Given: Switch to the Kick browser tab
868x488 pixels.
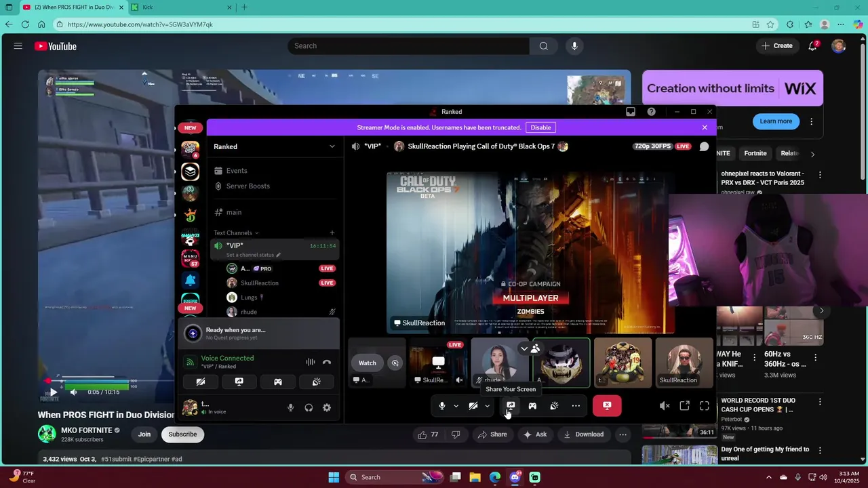Looking at the screenshot, I should [x=182, y=7].
